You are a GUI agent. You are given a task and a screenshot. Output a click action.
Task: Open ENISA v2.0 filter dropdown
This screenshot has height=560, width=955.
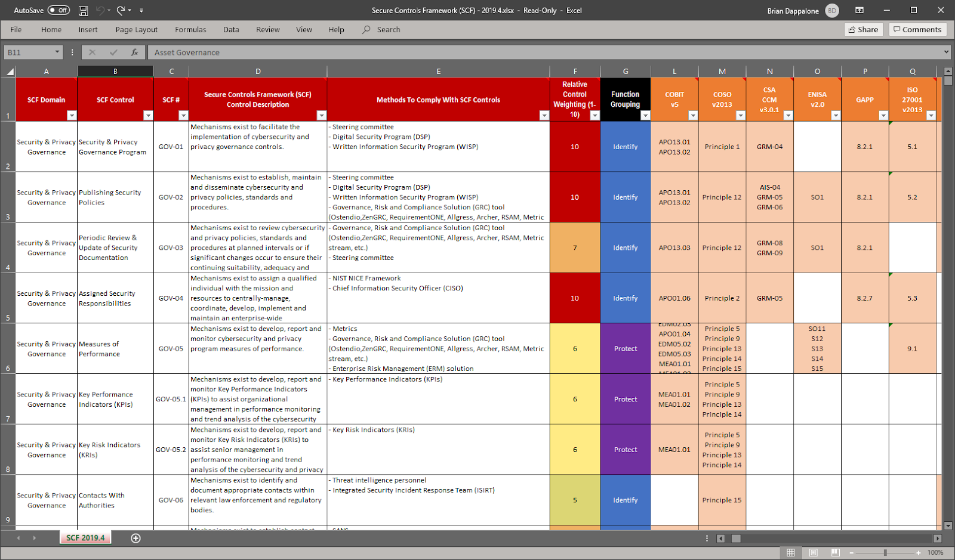pos(836,116)
